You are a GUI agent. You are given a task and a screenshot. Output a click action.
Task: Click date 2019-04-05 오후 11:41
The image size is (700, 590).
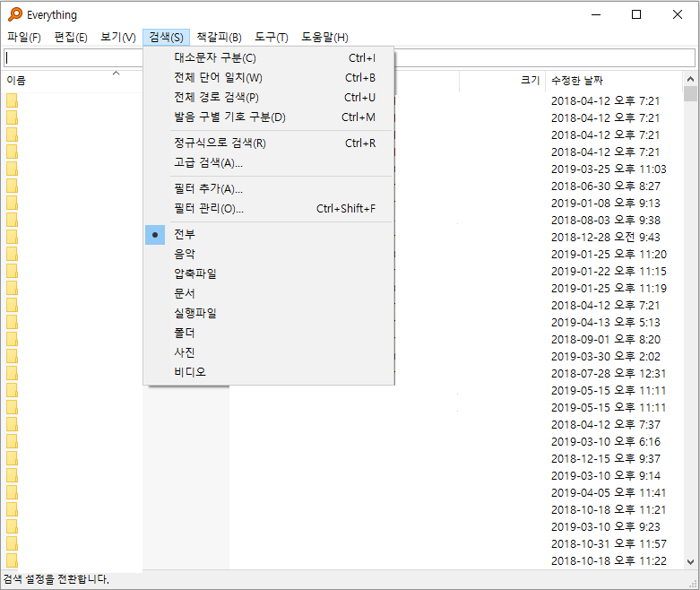(x=609, y=492)
